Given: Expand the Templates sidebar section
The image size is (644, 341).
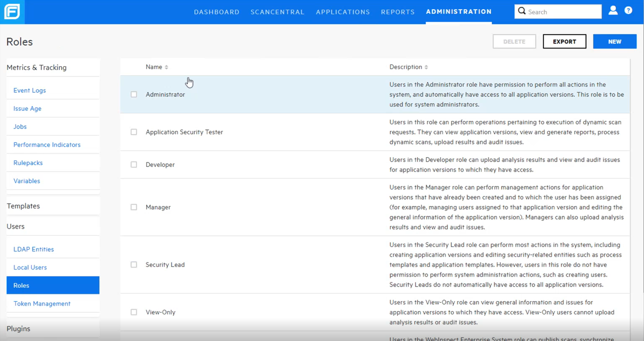Looking at the screenshot, I should pos(23,206).
